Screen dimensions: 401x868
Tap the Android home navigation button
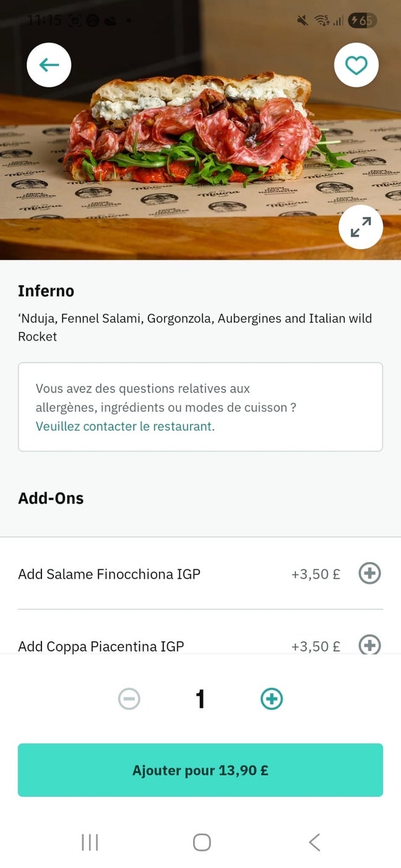point(202,842)
